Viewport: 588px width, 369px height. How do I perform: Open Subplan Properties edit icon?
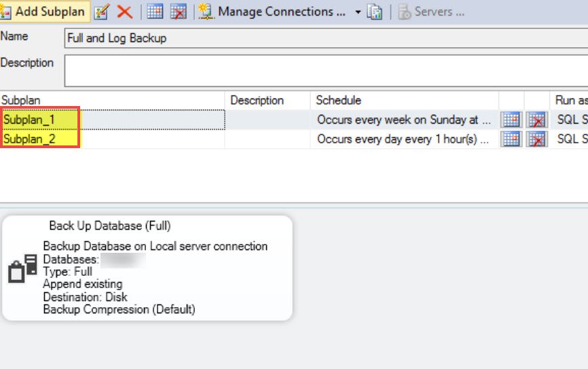pyautogui.click(x=102, y=12)
